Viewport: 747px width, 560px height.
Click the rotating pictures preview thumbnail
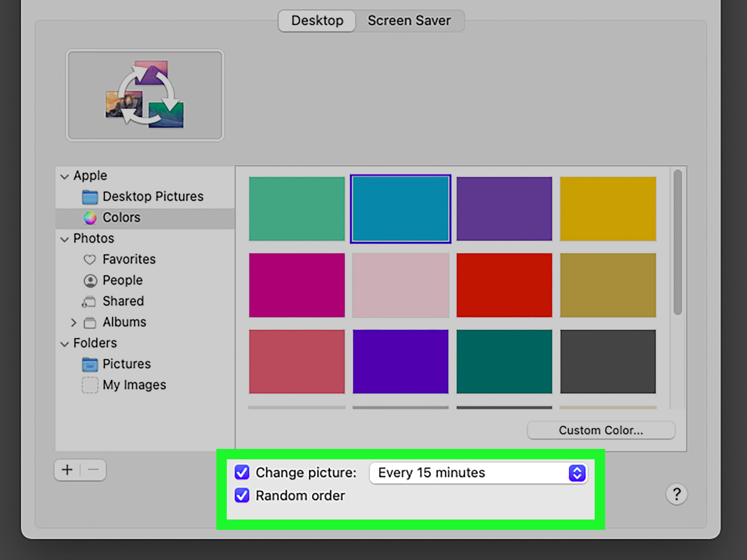coord(145,95)
